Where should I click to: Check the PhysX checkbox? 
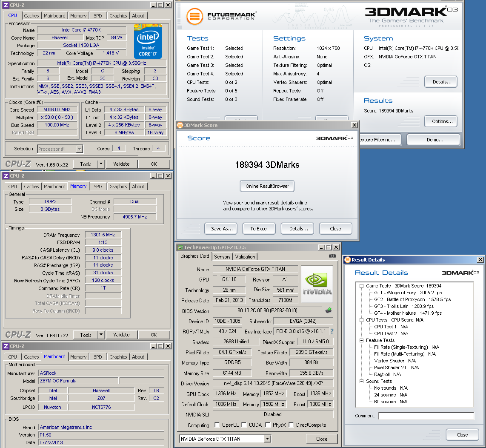269,425
